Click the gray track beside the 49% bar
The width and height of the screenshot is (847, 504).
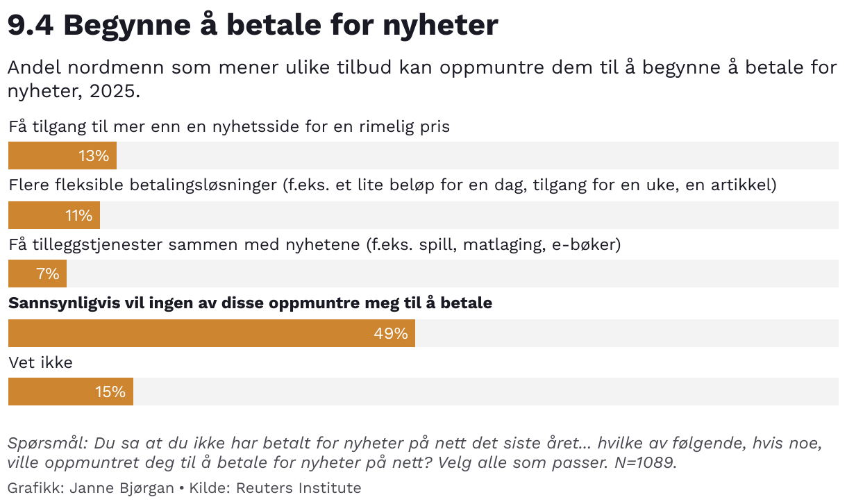(627, 333)
